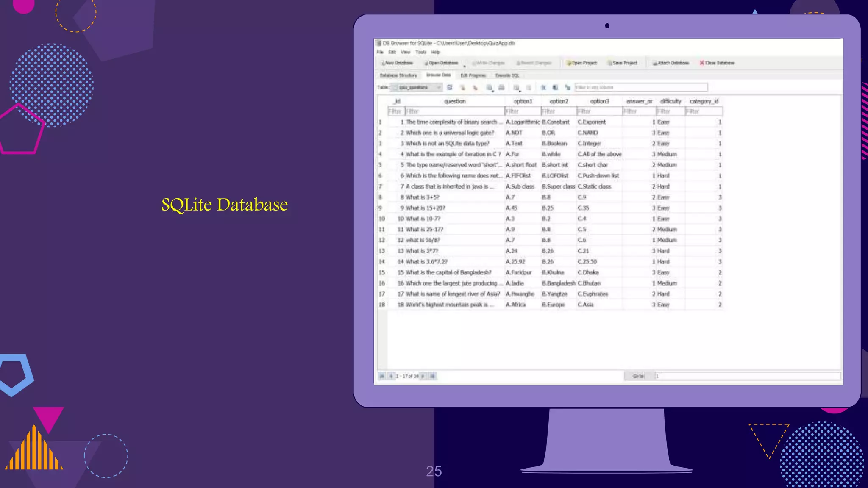
Task: Click the save table export icon
Action: (x=490, y=88)
